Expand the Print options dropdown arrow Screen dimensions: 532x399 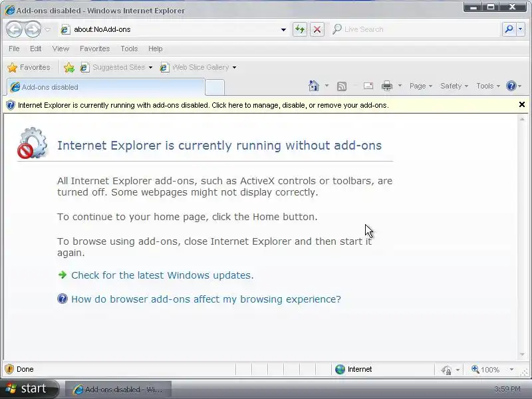pyautogui.click(x=400, y=86)
